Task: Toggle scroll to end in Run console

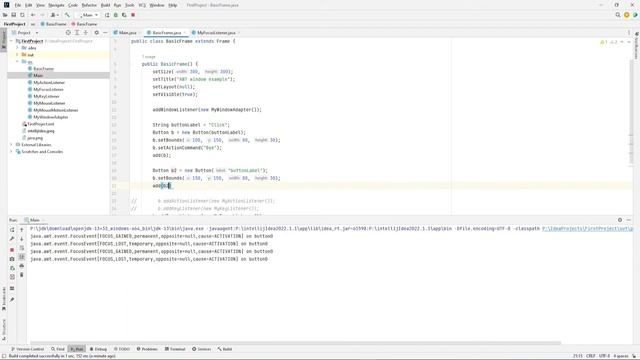Action: click(22, 257)
